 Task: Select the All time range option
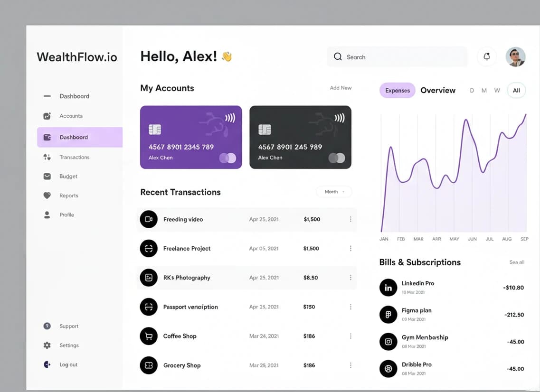click(516, 91)
